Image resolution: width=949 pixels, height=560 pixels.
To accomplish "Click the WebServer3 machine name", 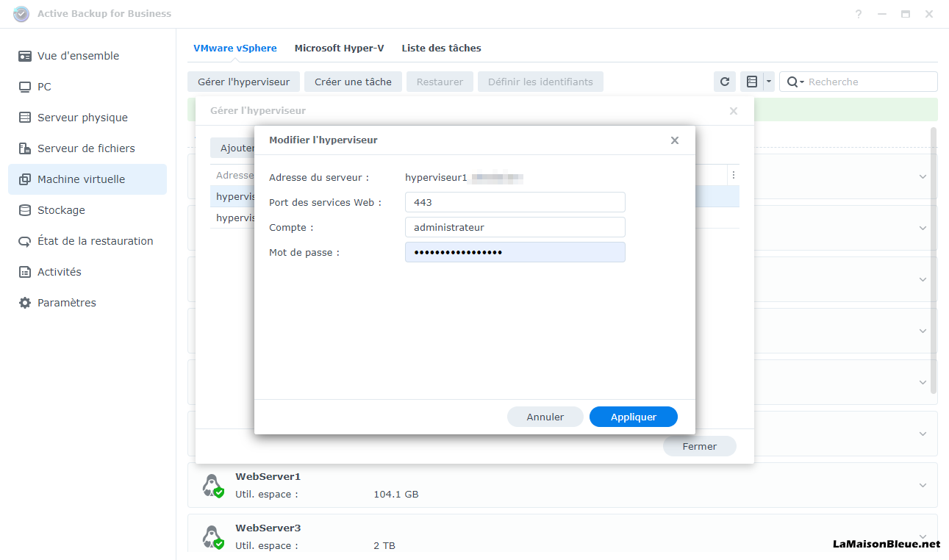I will [x=268, y=528].
